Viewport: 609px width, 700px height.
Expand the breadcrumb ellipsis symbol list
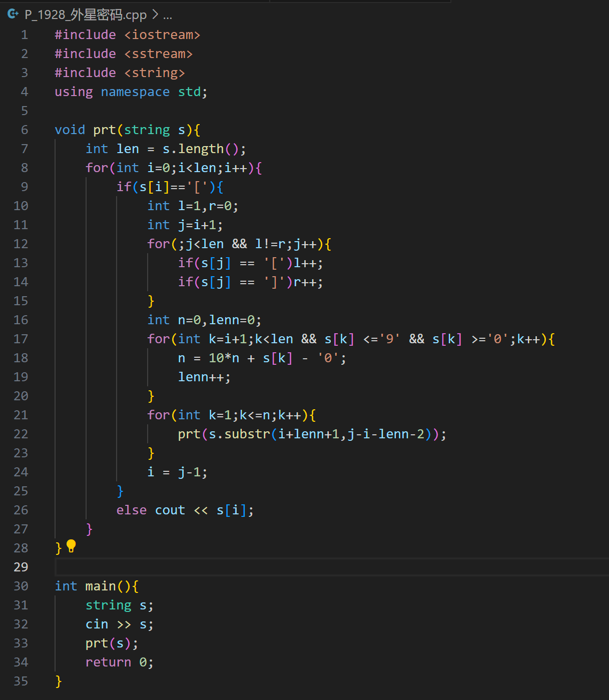click(168, 16)
